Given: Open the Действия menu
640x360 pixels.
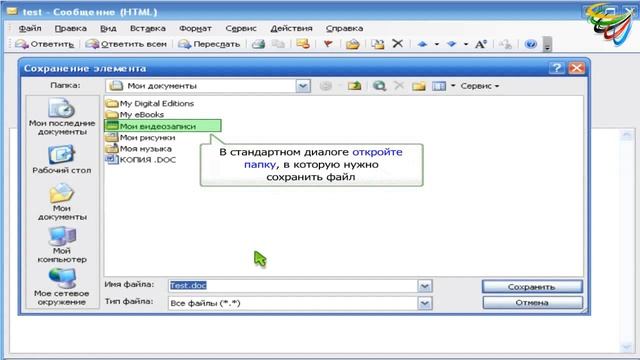Looking at the screenshot, I should click(x=291, y=28).
